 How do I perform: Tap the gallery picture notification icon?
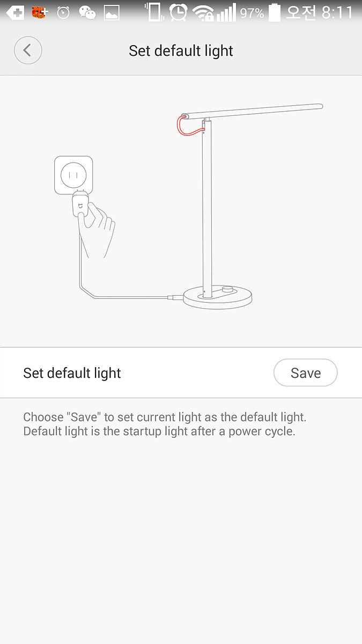[112, 12]
